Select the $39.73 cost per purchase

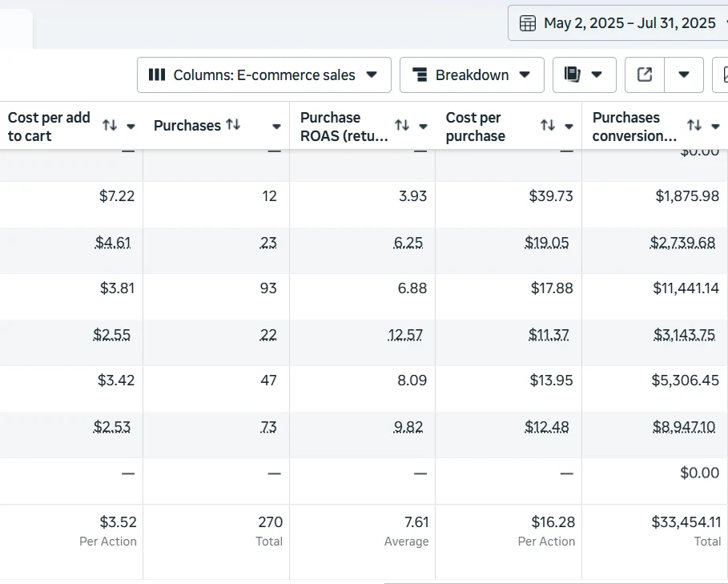[551, 196]
